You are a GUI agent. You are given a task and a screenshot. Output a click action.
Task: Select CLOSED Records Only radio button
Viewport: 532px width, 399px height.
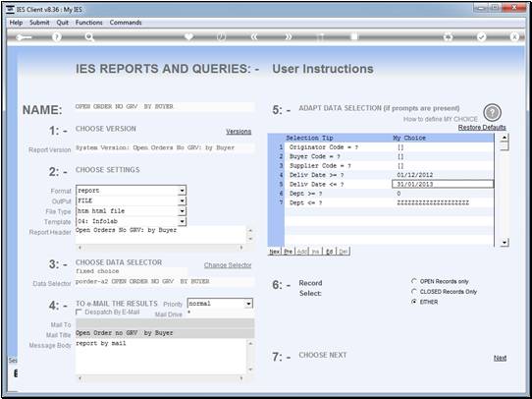414,291
